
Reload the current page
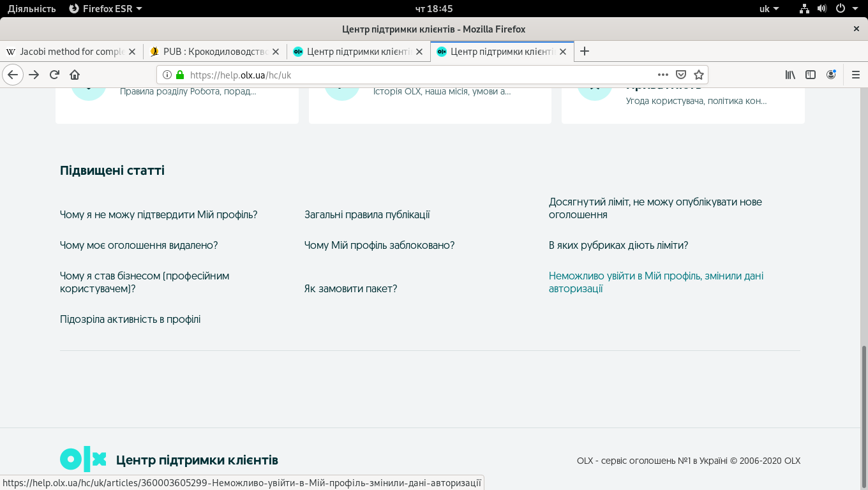tap(54, 75)
